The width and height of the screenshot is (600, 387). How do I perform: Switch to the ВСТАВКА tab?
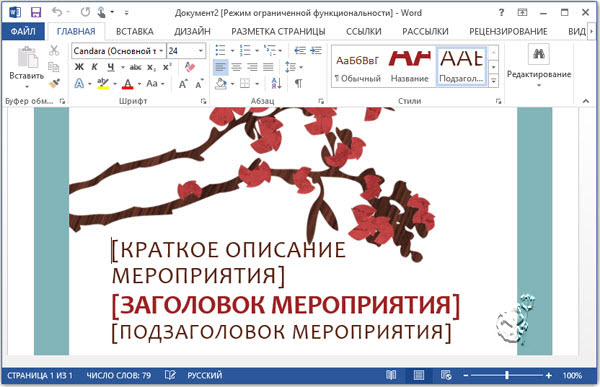[x=135, y=31]
